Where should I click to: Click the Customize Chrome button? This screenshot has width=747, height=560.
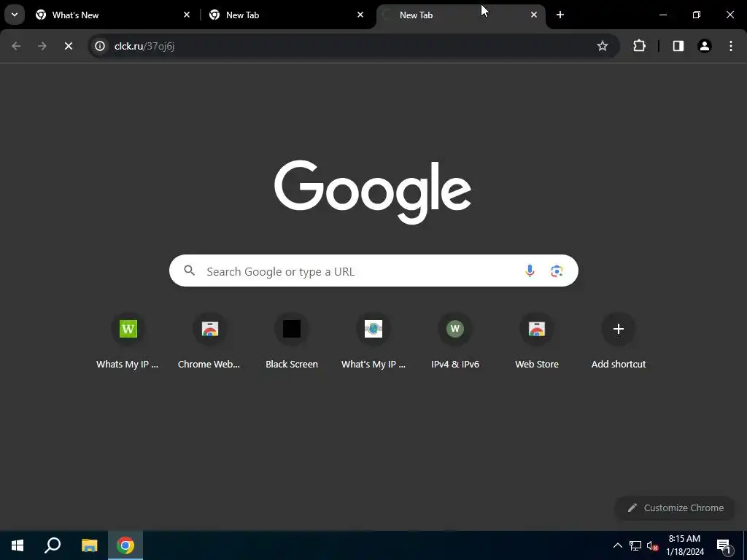676,507
